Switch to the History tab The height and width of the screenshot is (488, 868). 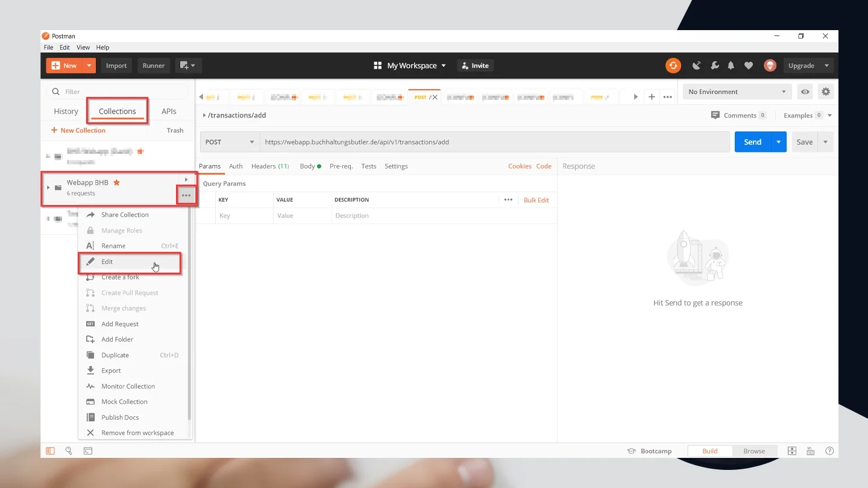click(66, 111)
